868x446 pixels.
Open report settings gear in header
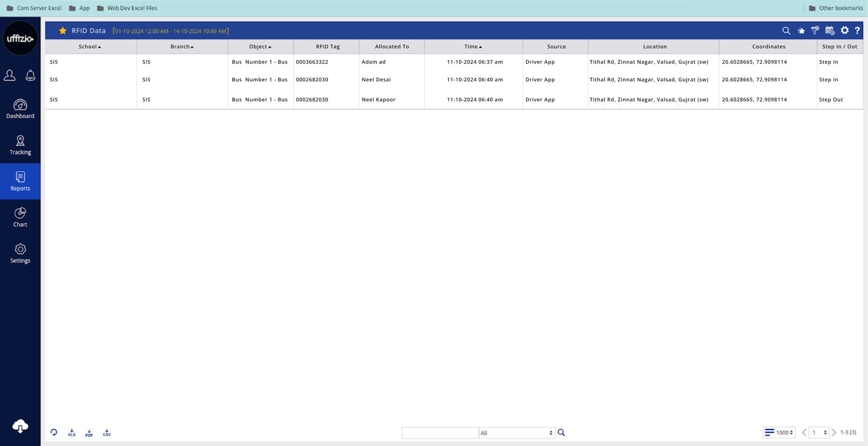(x=844, y=31)
